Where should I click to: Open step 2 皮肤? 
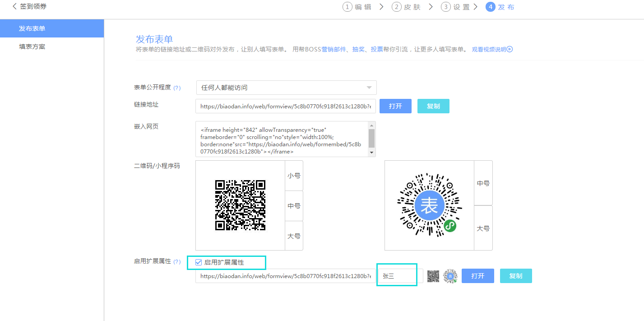(x=406, y=7)
